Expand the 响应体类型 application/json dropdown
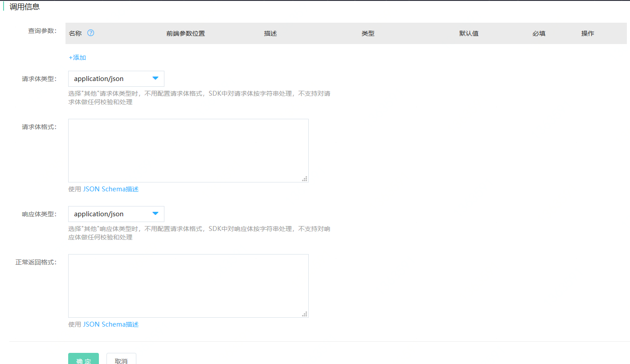 (x=116, y=214)
